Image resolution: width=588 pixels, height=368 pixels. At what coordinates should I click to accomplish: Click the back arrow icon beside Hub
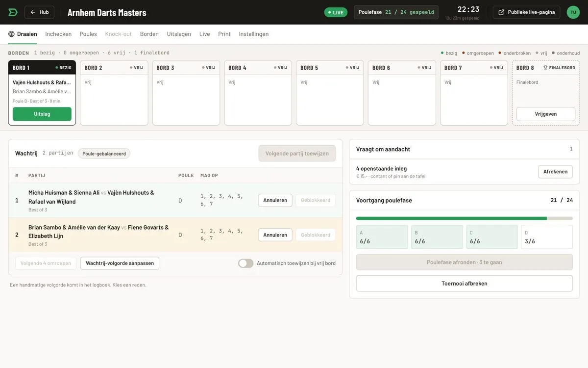[33, 12]
